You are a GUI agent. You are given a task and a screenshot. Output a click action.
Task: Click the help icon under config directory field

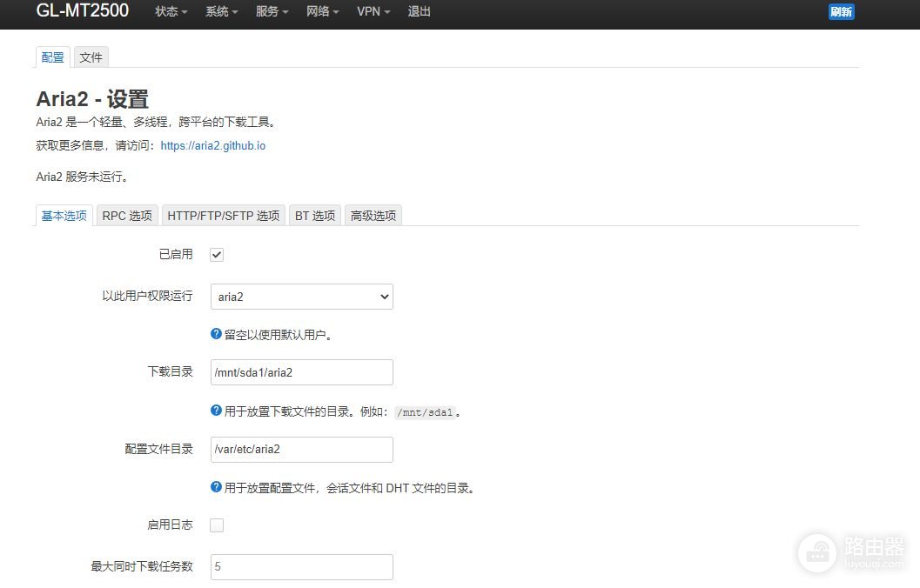click(217, 487)
